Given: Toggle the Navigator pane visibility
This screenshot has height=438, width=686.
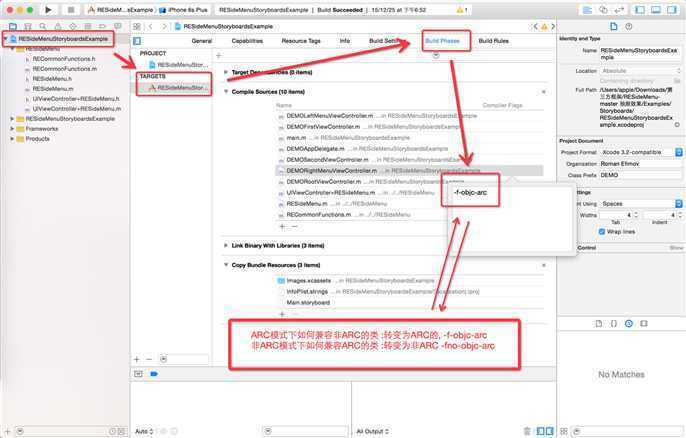Looking at the screenshot, I should (640, 10).
